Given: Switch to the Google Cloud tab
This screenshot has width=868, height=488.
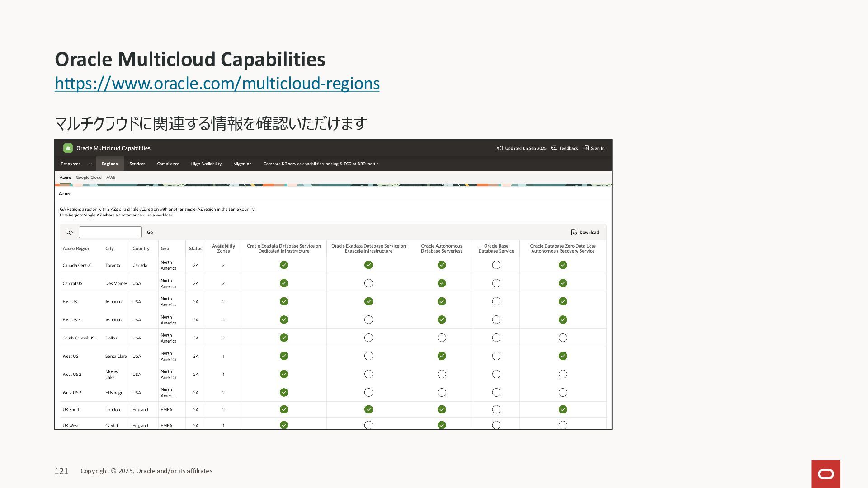Looking at the screenshot, I should [89, 178].
